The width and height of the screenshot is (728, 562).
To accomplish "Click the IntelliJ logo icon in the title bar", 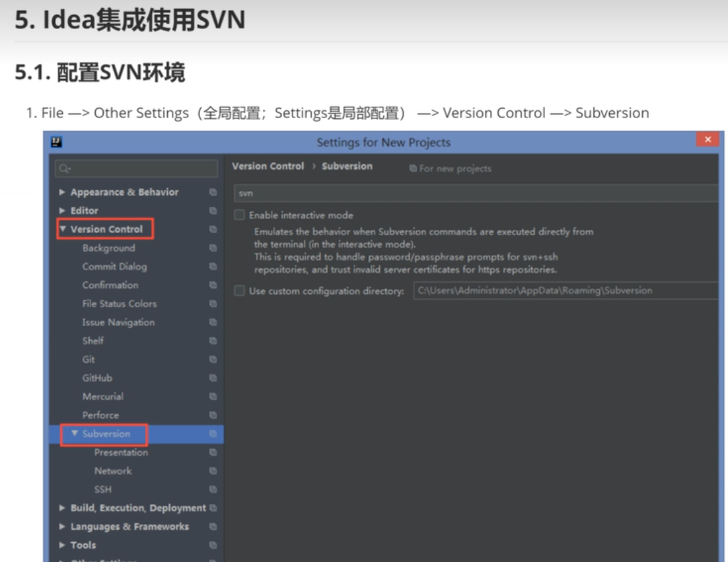I will click(x=56, y=141).
